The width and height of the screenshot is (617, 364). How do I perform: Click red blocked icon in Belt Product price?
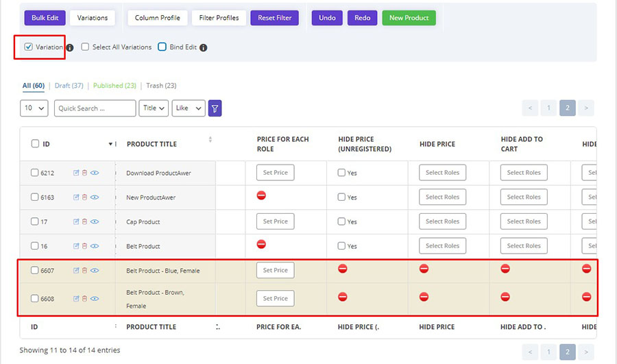261,244
